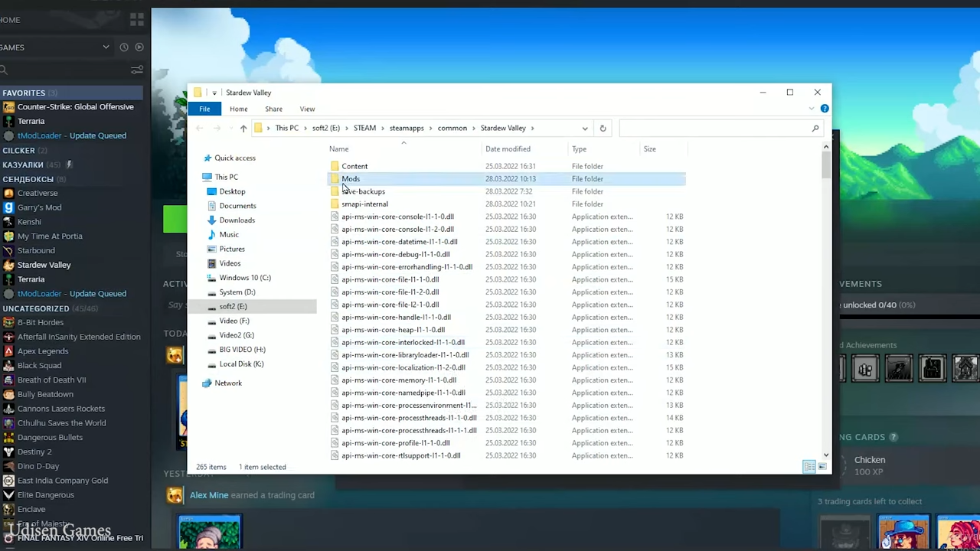Open the File menu in Explorer
This screenshot has height=551, width=980.
[x=204, y=109]
